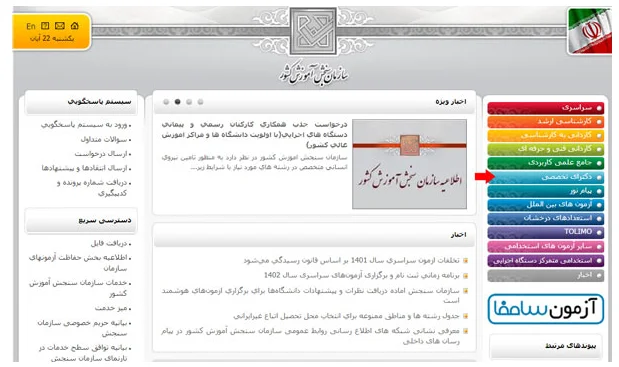Open the میز خدمت link
The height and width of the screenshot is (367, 619).
pos(111,308)
